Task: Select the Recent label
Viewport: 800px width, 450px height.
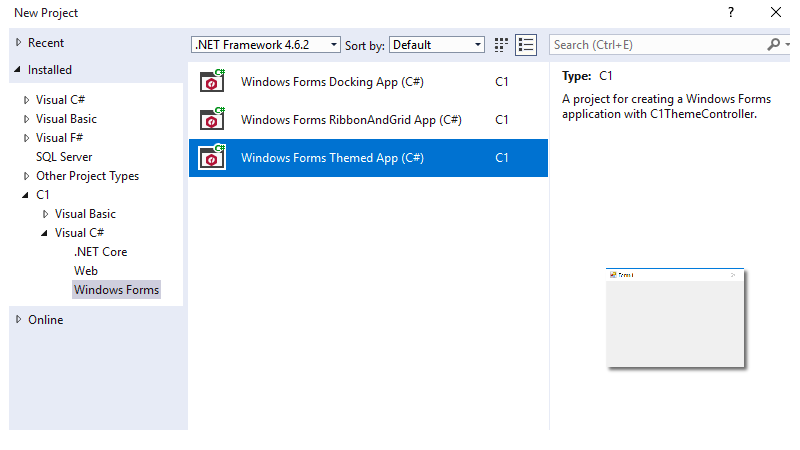Action: tap(46, 43)
